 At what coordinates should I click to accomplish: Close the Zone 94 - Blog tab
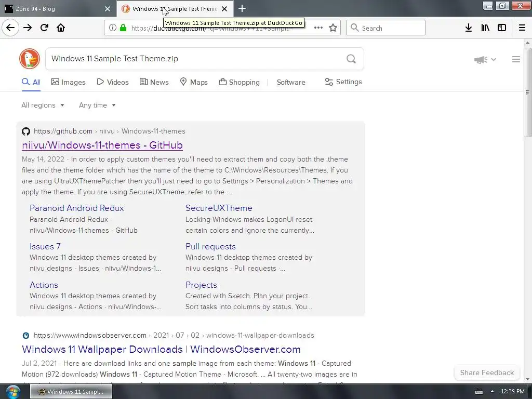pos(107,9)
